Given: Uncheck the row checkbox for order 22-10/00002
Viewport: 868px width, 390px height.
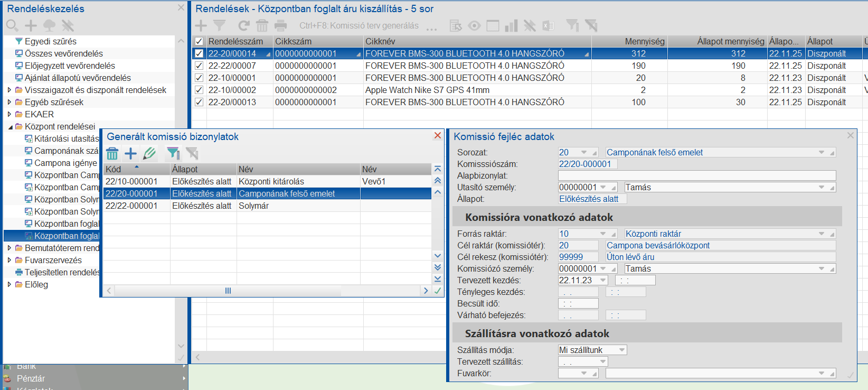Looking at the screenshot, I should [x=199, y=90].
